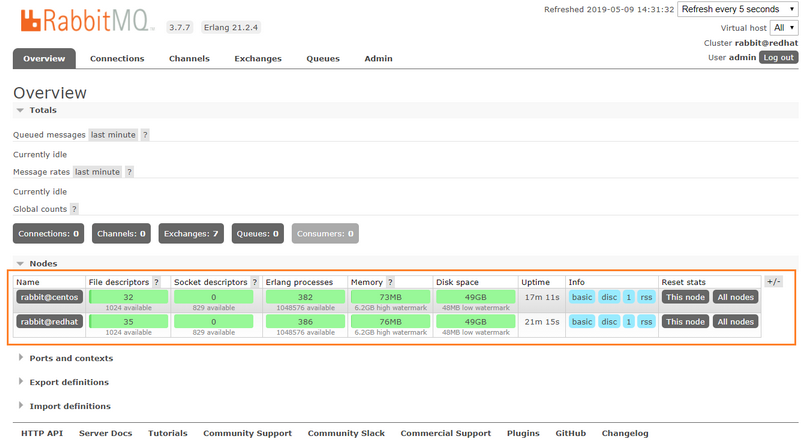Open the HTTP API footer link

pyautogui.click(x=42, y=433)
